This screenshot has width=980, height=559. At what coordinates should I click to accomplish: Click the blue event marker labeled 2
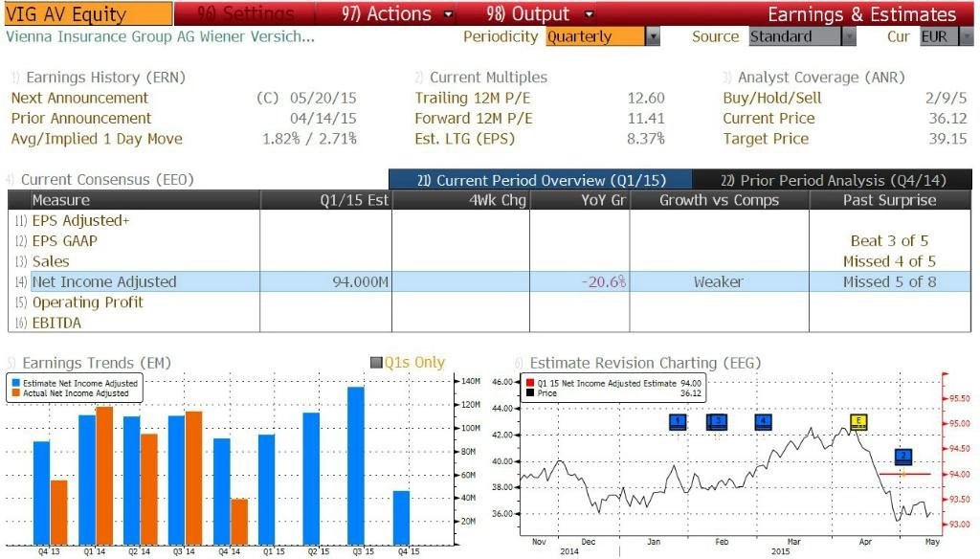[903, 458]
